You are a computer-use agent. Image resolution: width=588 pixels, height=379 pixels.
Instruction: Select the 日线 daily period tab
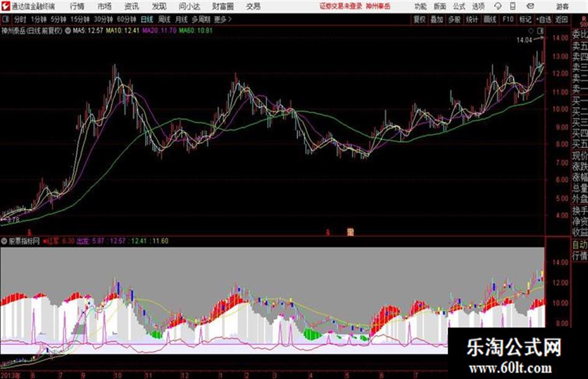pos(147,19)
